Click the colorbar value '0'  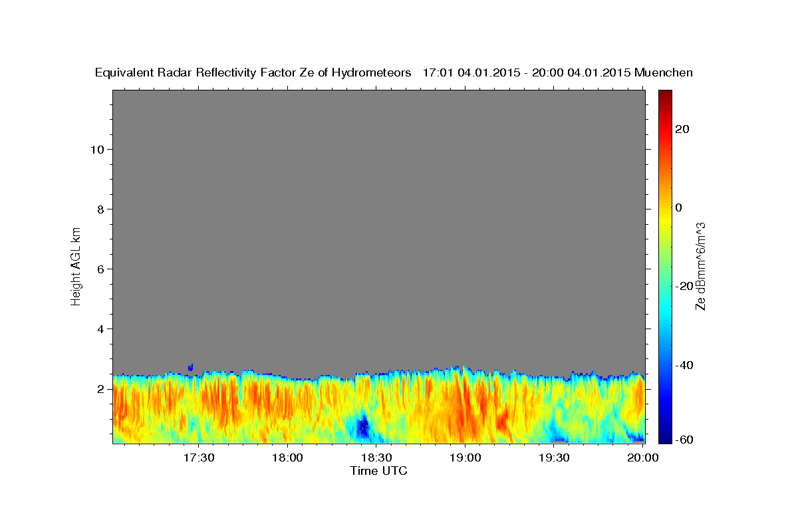(680, 207)
